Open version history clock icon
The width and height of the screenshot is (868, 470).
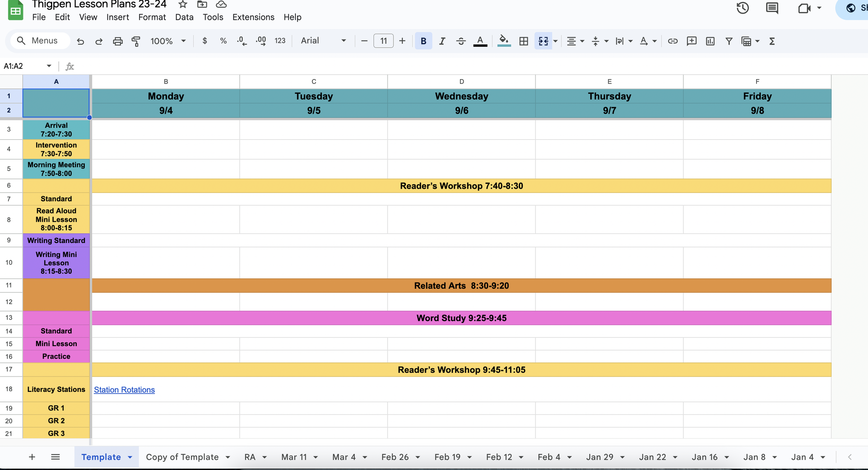(x=743, y=8)
